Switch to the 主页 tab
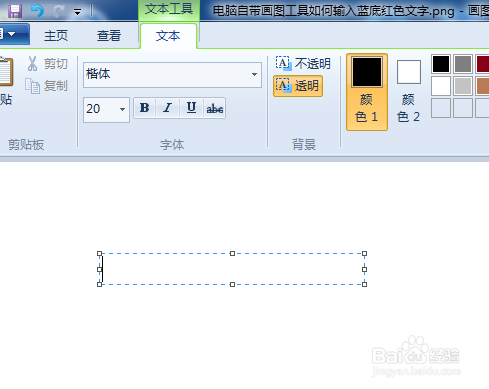Screen dimensions: 489x389 56,36
